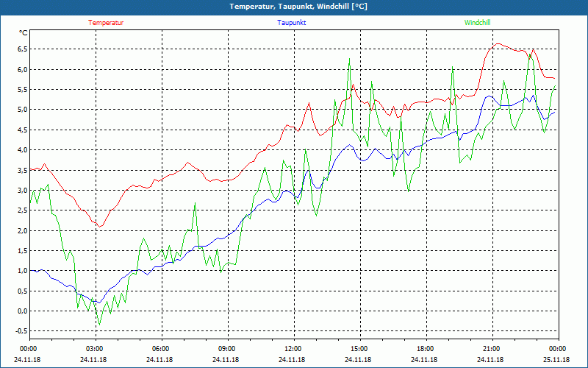Click the 1,0 y-axis value
Image resolution: width=588 pixels, height=368 pixels.
coord(23,271)
